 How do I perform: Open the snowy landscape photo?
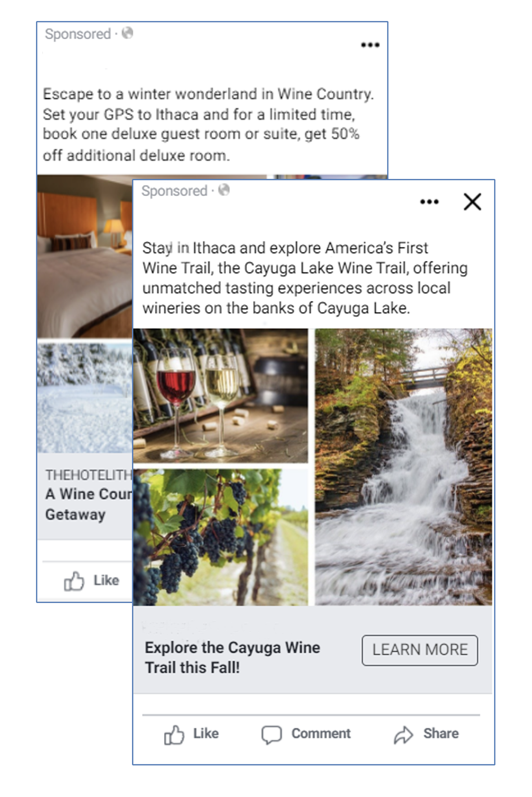tap(85, 398)
